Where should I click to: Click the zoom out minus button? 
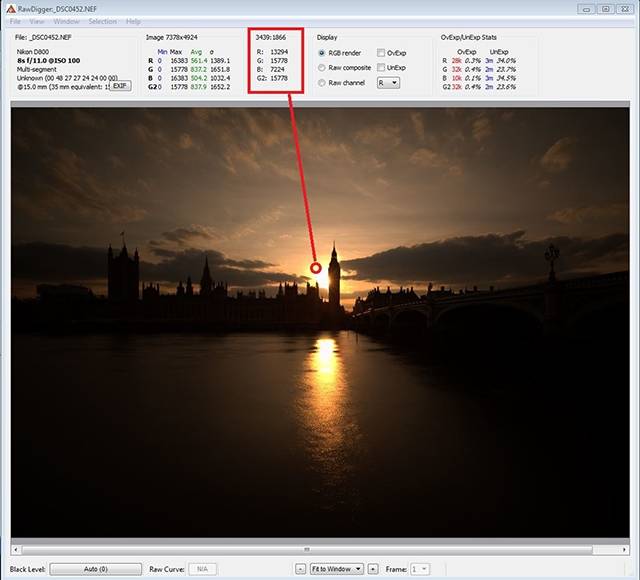click(301, 569)
